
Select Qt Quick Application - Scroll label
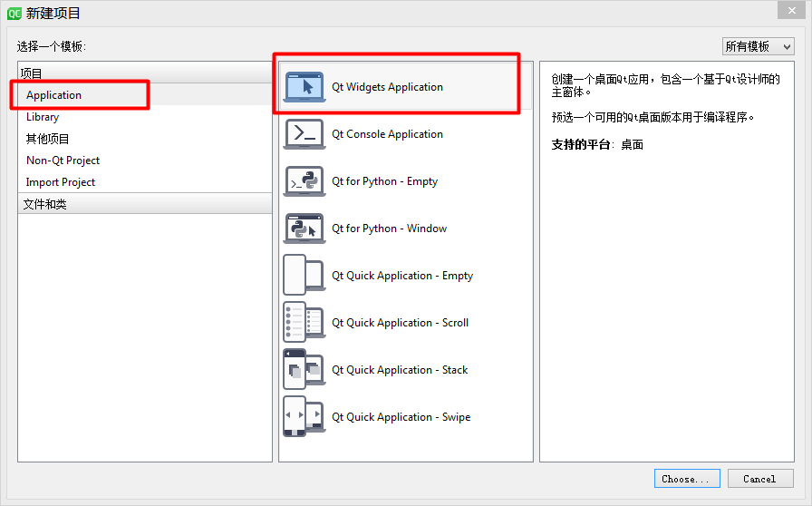pos(400,323)
